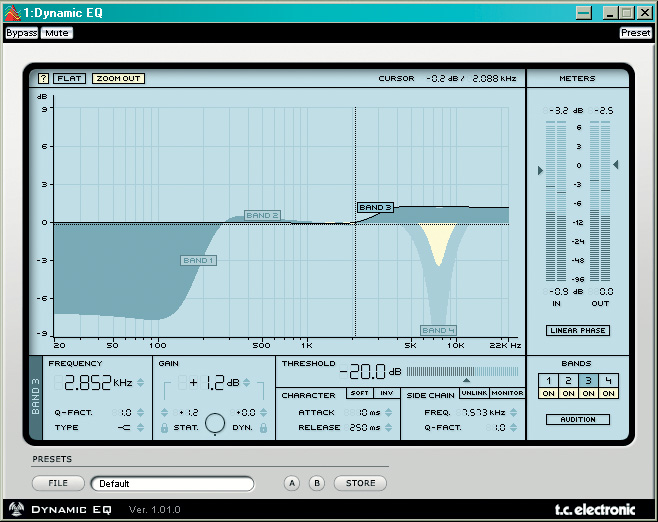Enable Linear Phase mode
658x522 pixels.
coord(578,330)
